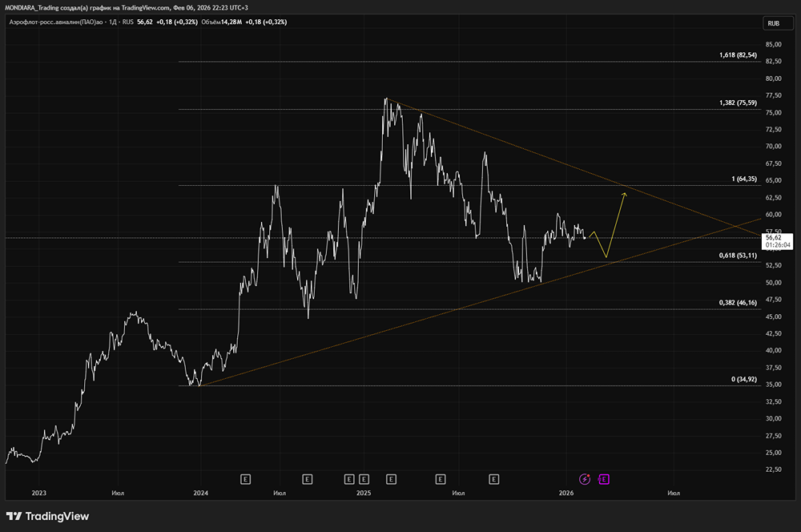Click the Июл label between 2025 and 2026
The width and height of the screenshot is (801, 532).
point(458,494)
